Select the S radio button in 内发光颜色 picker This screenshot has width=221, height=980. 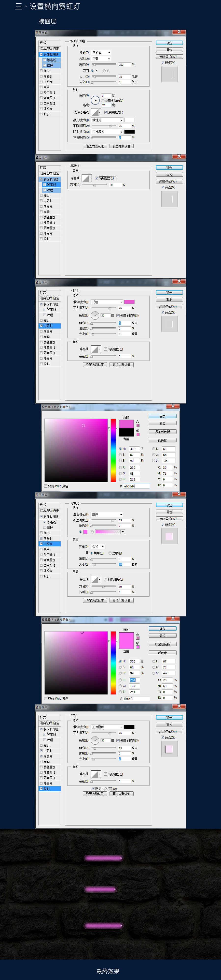[x=120, y=667]
